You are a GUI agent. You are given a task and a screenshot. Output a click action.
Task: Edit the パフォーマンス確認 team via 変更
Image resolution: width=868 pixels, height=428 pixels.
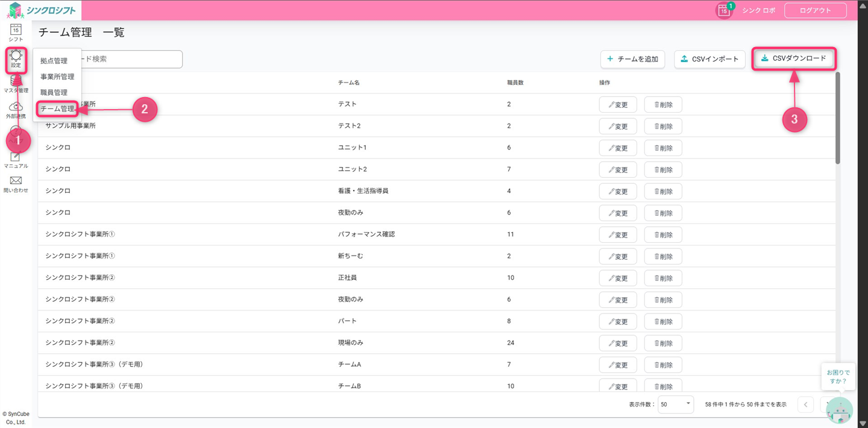pos(618,234)
